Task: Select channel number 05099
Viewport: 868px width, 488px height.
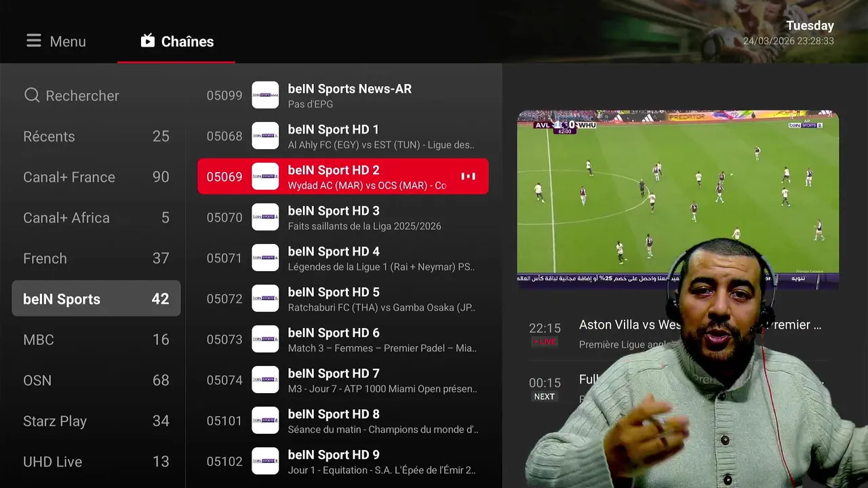Action: [x=224, y=96]
